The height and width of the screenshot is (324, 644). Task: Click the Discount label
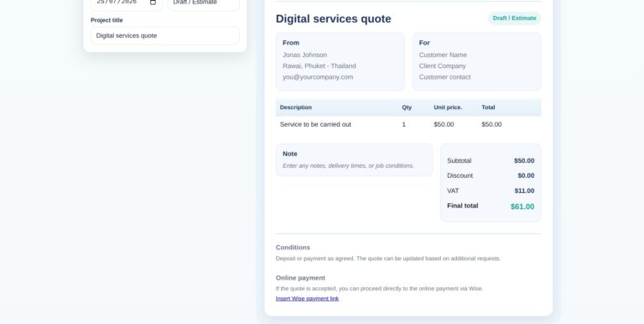pos(460,175)
